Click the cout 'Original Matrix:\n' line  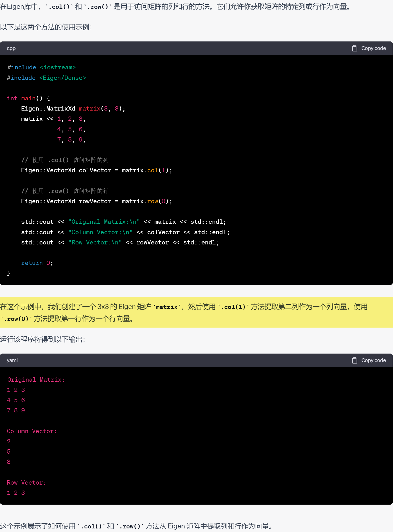(x=124, y=222)
